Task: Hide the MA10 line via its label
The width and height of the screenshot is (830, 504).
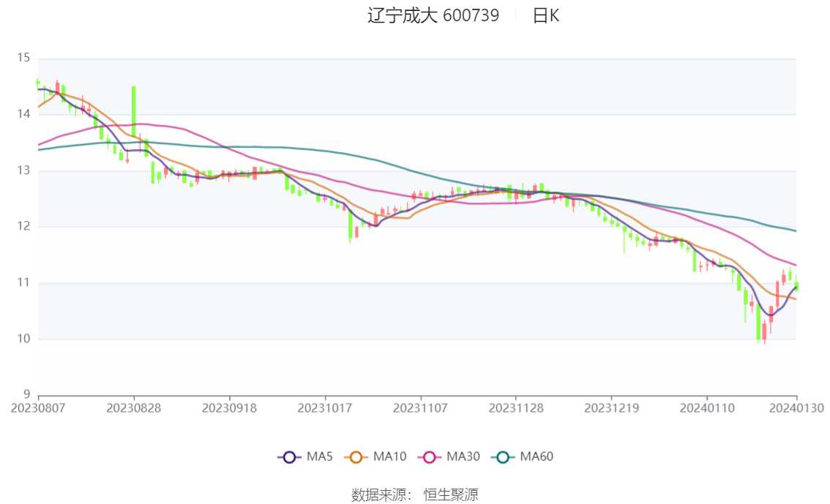Action: click(x=389, y=456)
